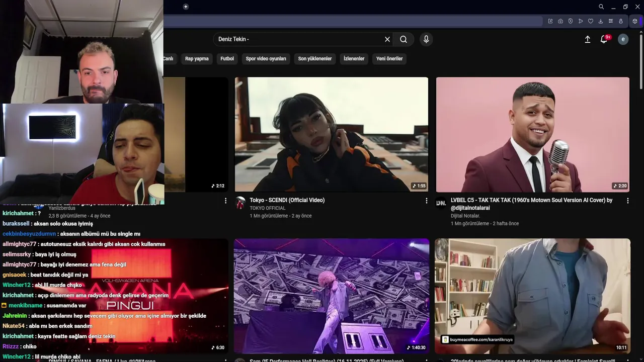The image size is (644, 362).
Task: Click chat username cekbinbesyuzdumvn
Action: click(29, 234)
